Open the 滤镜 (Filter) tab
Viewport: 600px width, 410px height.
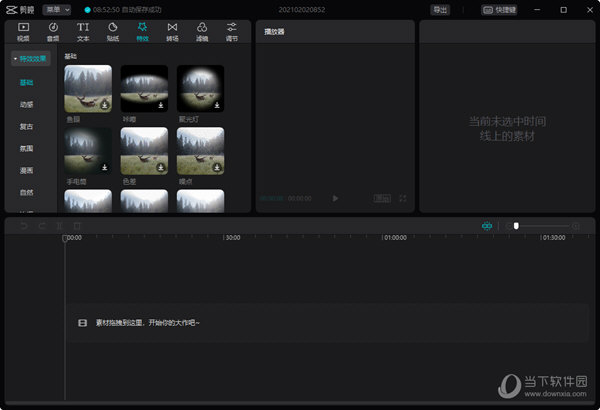pos(202,30)
